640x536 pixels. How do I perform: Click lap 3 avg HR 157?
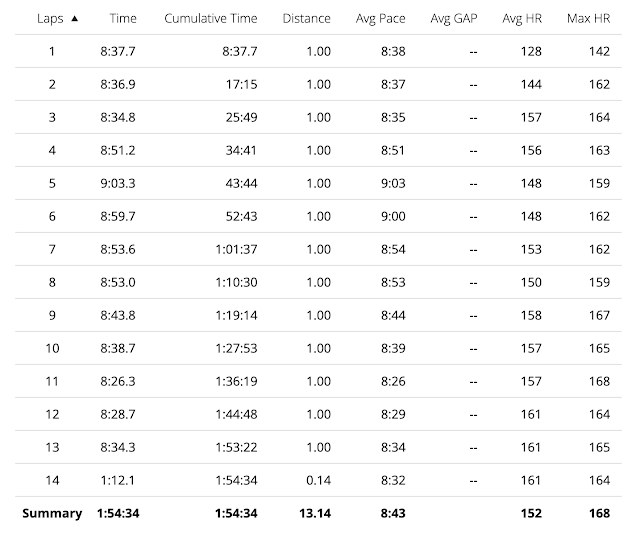(531, 117)
